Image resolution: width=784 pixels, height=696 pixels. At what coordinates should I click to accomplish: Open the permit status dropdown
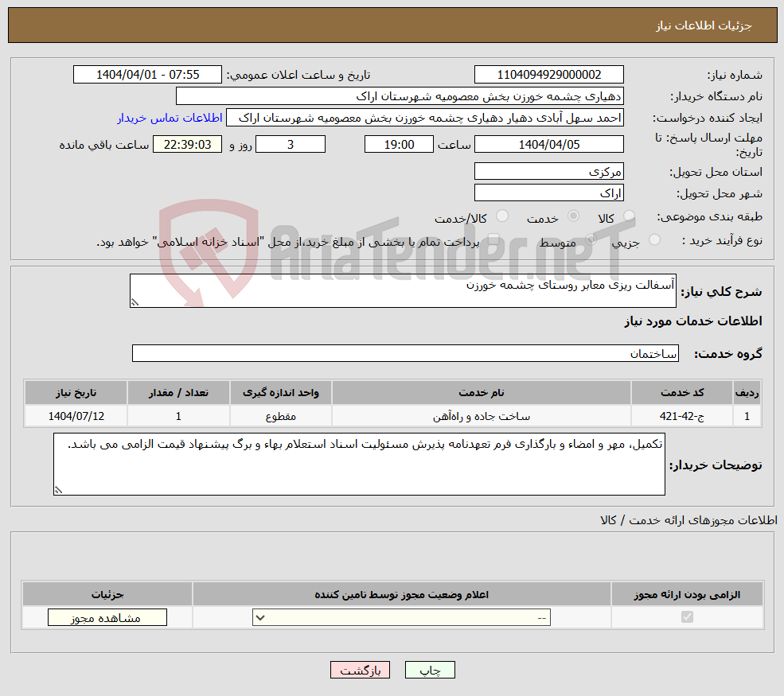401,617
